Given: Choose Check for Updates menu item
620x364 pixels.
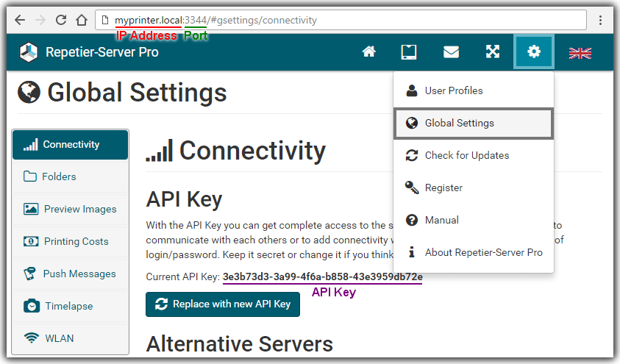Looking at the screenshot, I should coord(474,155).
